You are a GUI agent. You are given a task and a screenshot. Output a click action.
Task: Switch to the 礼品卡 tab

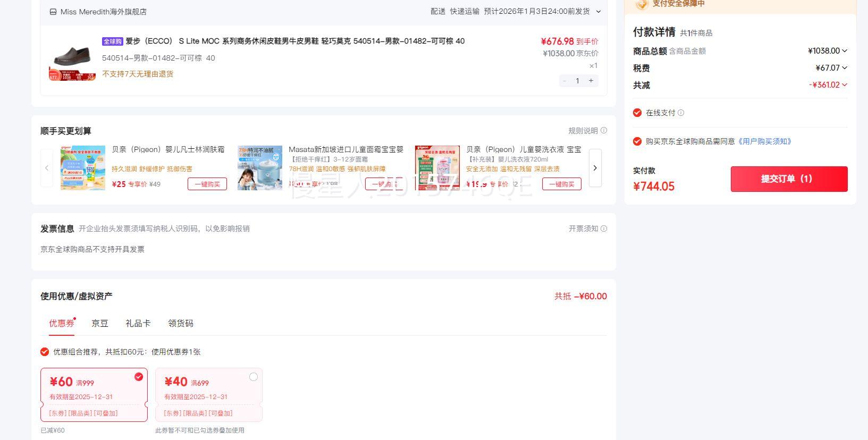tap(138, 323)
